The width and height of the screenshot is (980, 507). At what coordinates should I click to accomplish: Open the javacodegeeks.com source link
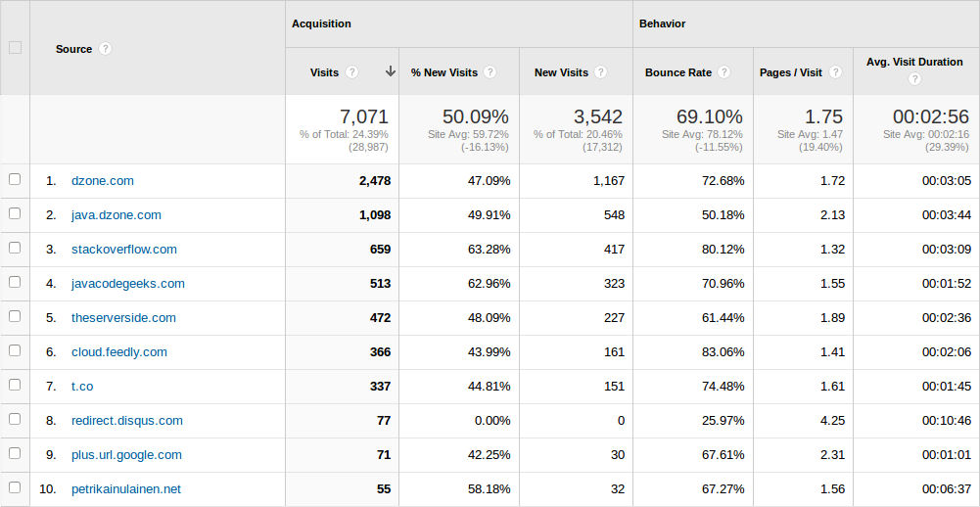[128, 284]
